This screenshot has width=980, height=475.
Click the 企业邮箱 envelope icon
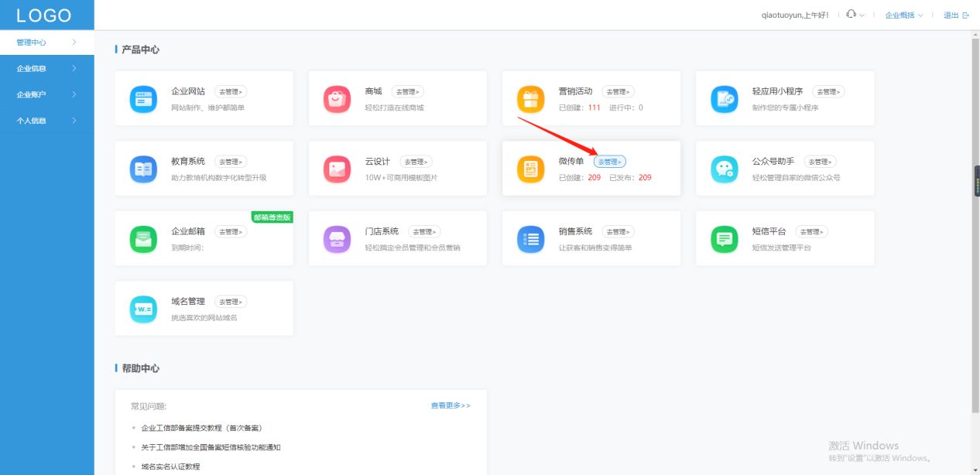(x=142, y=238)
